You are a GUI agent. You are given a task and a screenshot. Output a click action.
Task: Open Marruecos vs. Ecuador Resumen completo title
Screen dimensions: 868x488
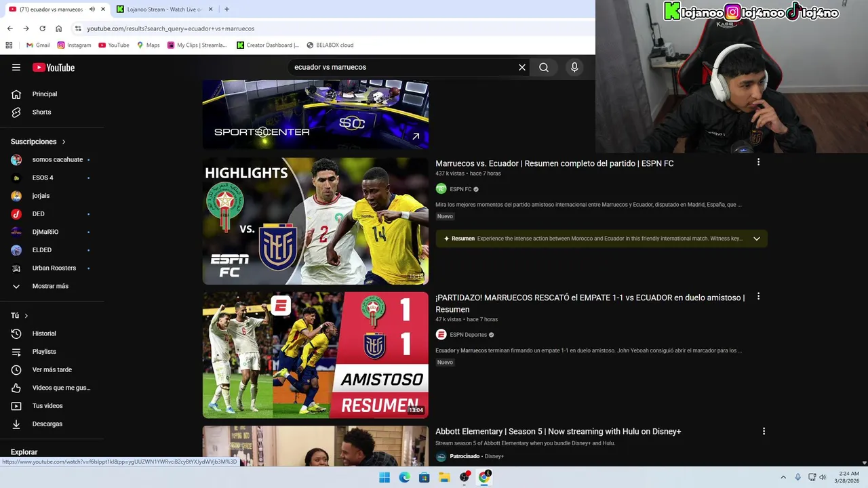(x=554, y=163)
